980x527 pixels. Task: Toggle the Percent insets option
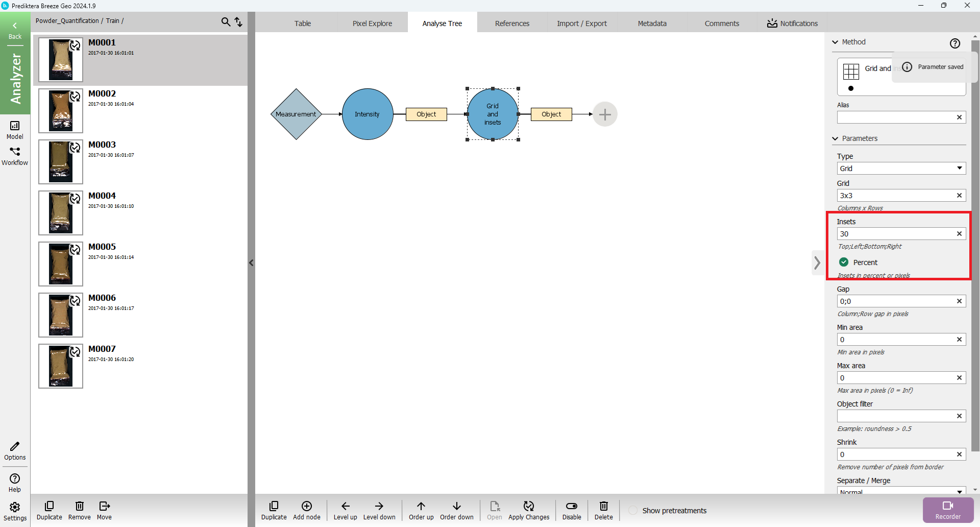click(x=844, y=262)
